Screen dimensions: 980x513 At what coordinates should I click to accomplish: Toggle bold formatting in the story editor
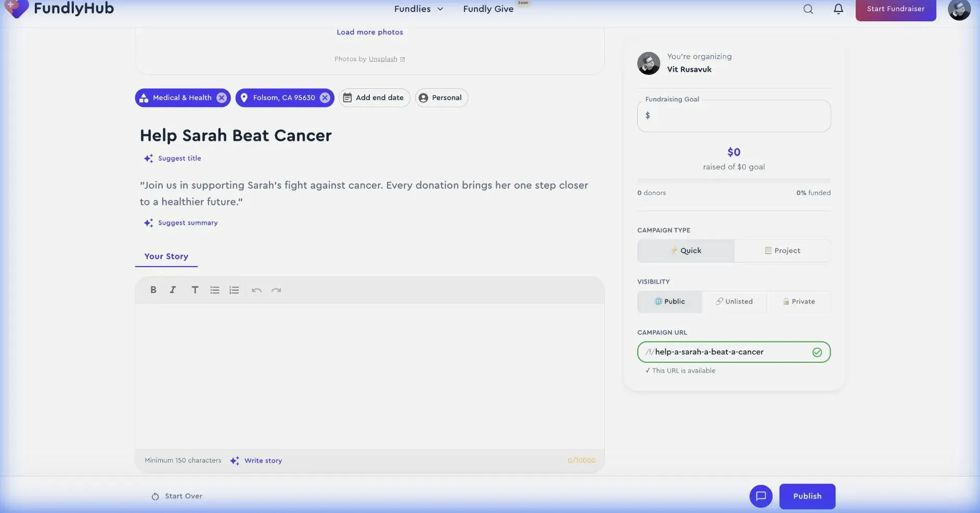153,290
